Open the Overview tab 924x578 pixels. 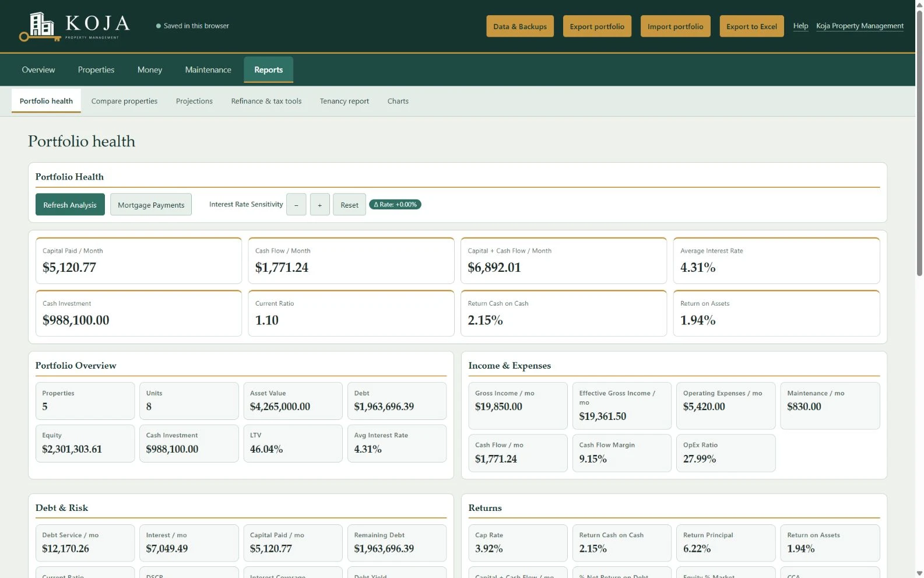pyautogui.click(x=38, y=70)
